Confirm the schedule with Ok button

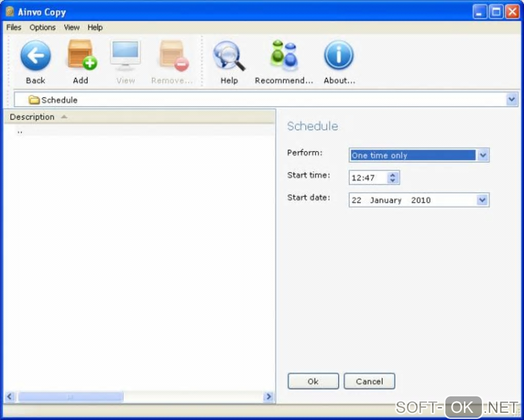pyautogui.click(x=313, y=381)
